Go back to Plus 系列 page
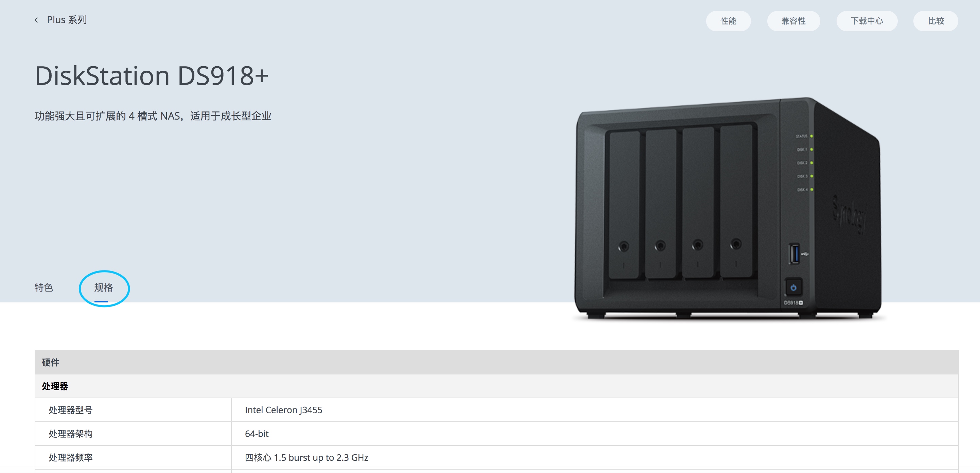Viewport: 980px width, 473px height. [x=67, y=20]
